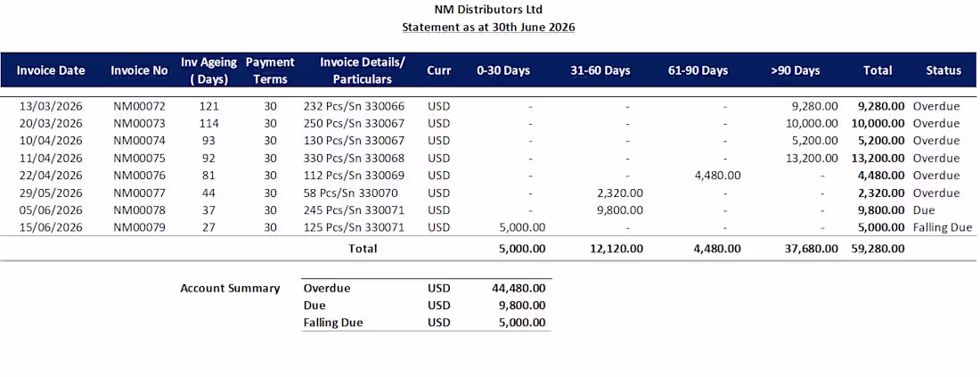This screenshot has height=377, width=980.
Task: Select the 13/03/2026 invoice date cell
Action: pos(51,106)
